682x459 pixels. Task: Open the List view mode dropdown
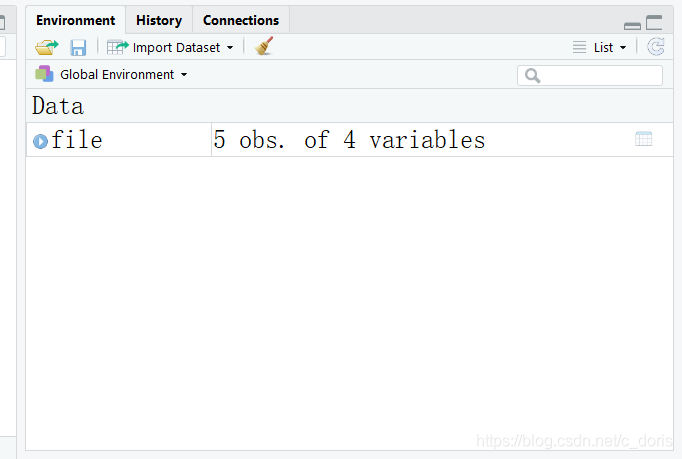pos(601,47)
